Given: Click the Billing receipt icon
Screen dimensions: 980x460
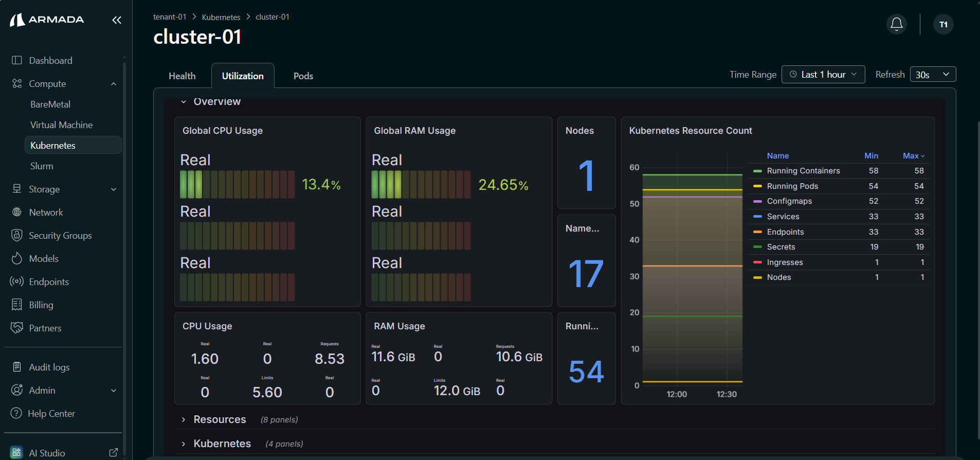Looking at the screenshot, I should pyautogui.click(x=17, y=305).
